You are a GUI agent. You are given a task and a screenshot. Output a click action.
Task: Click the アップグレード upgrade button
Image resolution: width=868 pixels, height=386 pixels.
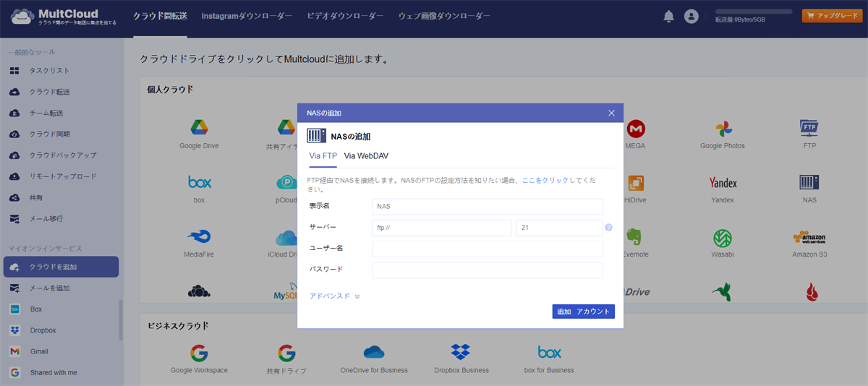(832, 16)
